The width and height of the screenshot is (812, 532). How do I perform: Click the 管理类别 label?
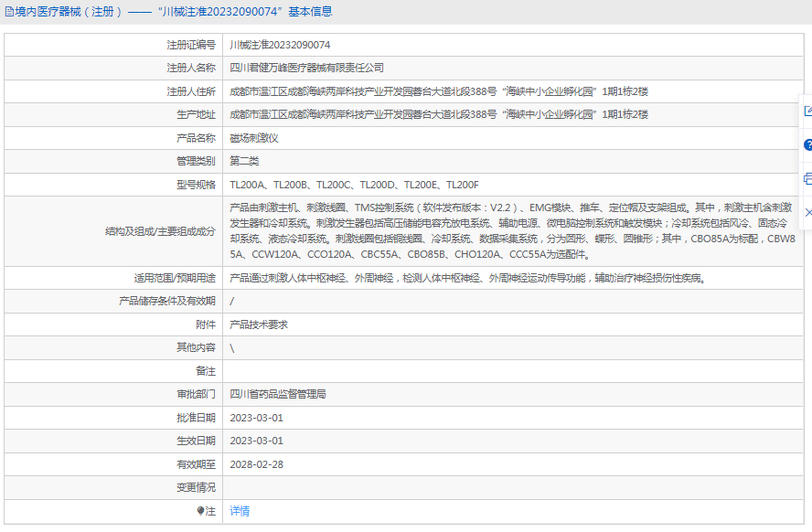(x=196, y=161)
